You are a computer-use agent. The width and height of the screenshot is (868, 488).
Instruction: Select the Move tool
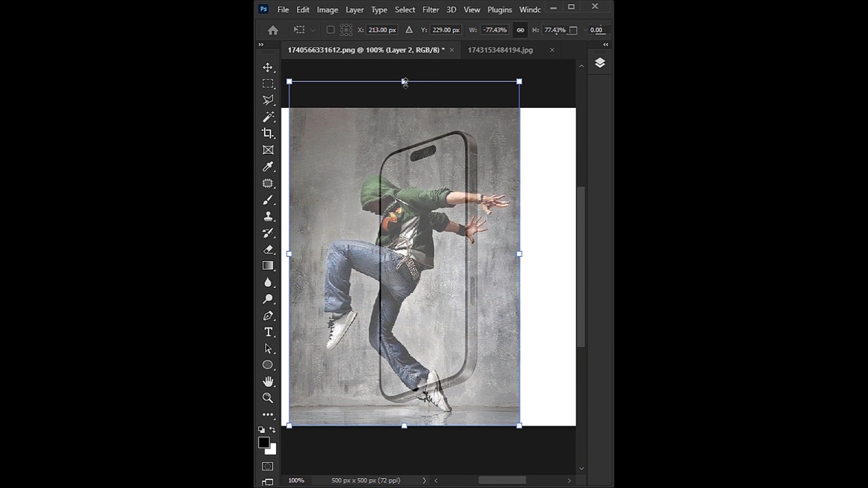pos(268,67)
